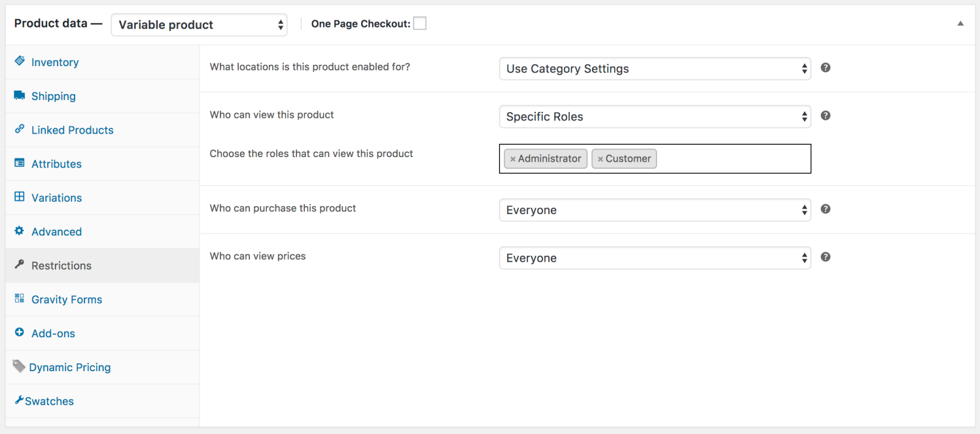This screenshot has width=980, height=434.
Task: Click the plus icon beside Add-ons
Action: [20, 333]
